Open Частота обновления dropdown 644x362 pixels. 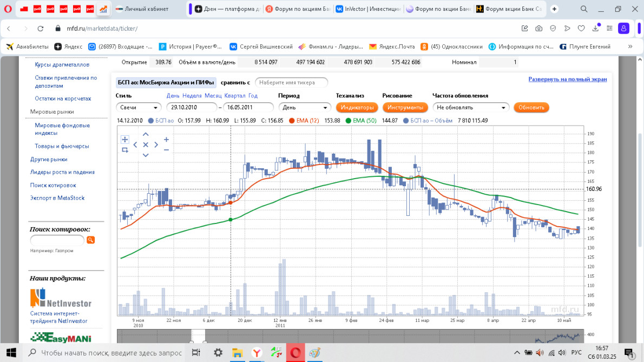click(x=470, y=108)
